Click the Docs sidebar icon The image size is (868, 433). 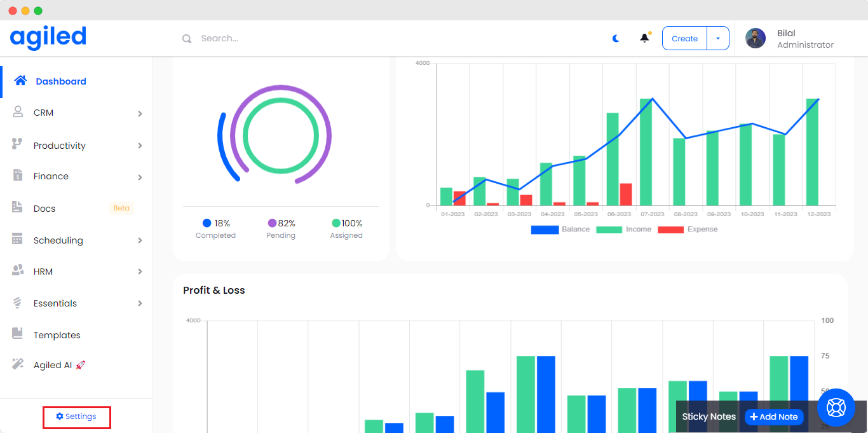coord(18,207)
